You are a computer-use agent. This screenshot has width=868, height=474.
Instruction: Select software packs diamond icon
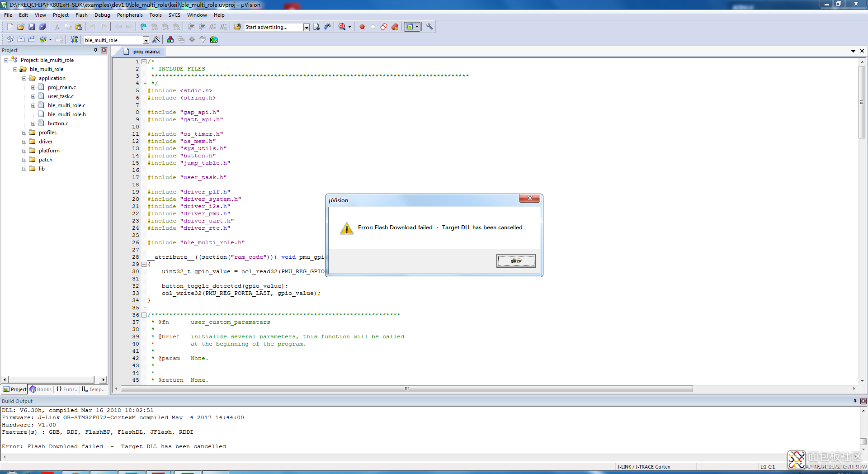[192, 40]
